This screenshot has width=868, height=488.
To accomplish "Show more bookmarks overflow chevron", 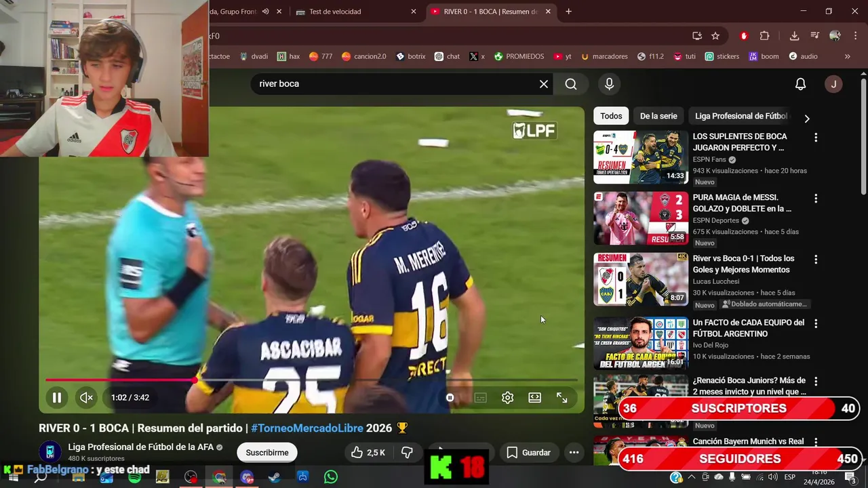I will [847, 56].
